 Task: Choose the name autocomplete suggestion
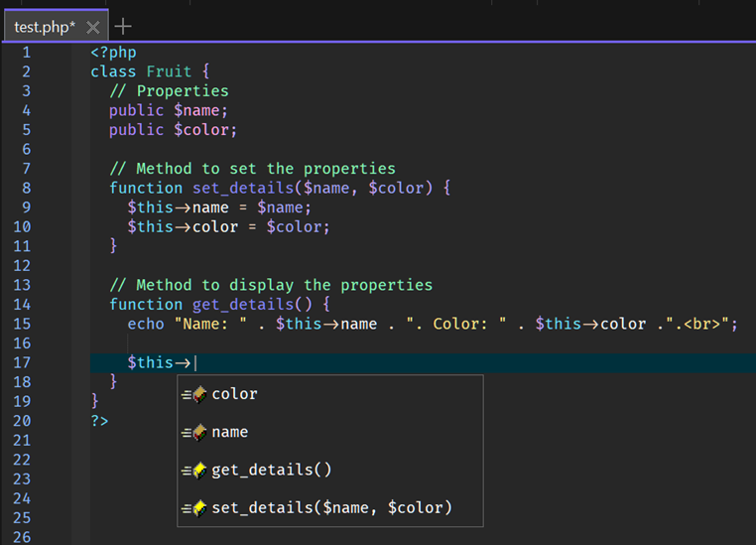[330, 432]
